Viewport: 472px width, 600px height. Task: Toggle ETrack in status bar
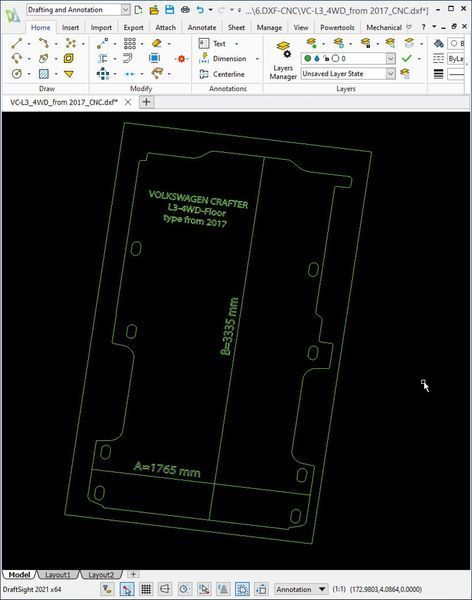tap(223, 589)
